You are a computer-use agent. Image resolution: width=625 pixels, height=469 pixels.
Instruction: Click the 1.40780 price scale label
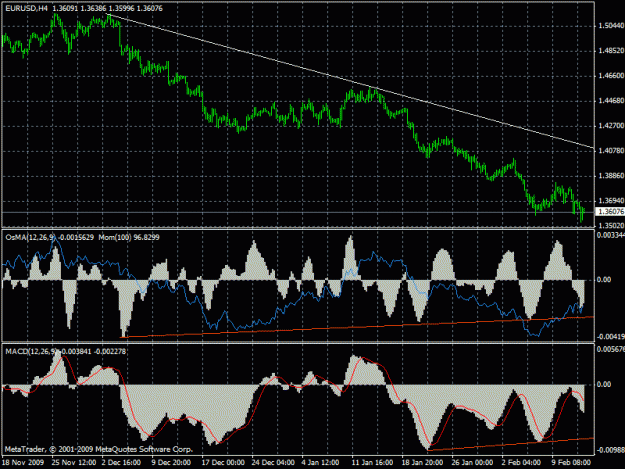point(611,151)
